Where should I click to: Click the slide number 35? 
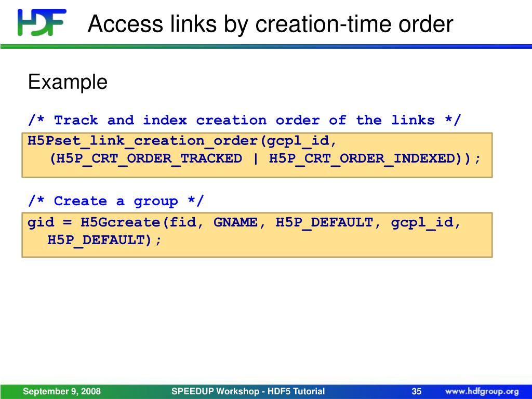point(416,391)
